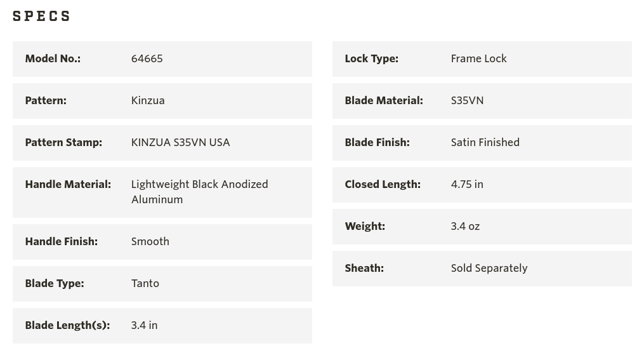Click the SPECS heading
The image size is (644, 355).
click(x=41, y=16)
